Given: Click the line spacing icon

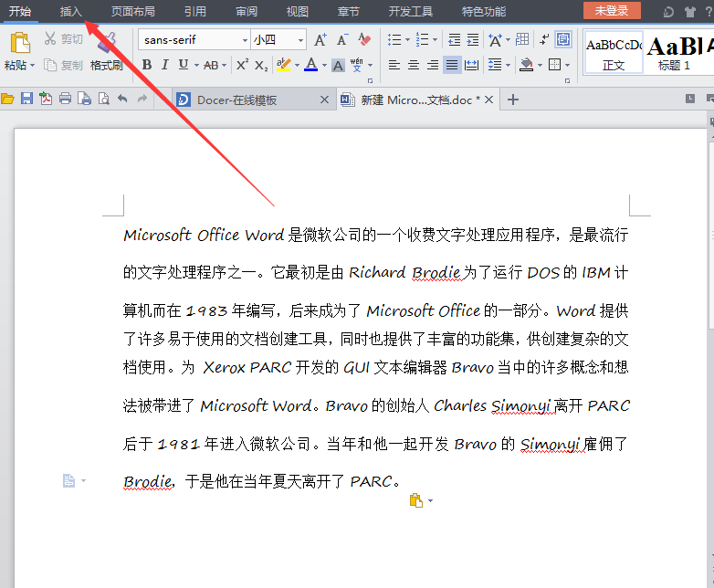Looking at the screenshot, I should coord(495,65).
